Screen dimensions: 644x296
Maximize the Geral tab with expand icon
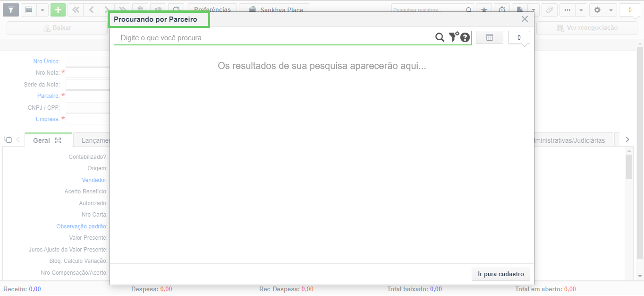[58, 140]
